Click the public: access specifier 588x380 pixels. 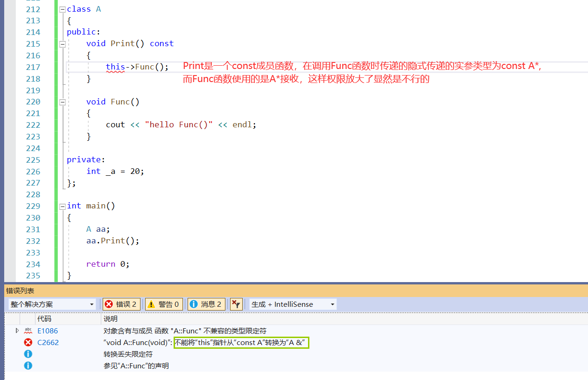pos(84,32)
